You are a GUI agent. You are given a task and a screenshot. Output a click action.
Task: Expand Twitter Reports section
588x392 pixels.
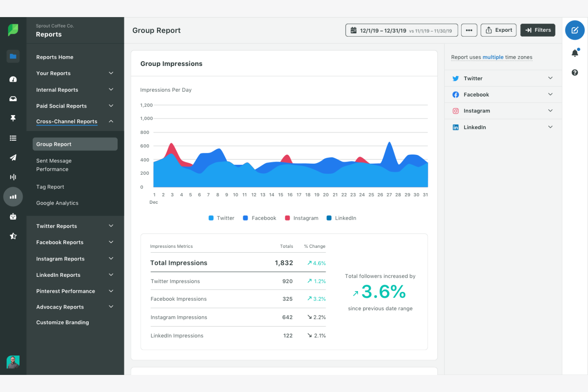tap(75, 226)
